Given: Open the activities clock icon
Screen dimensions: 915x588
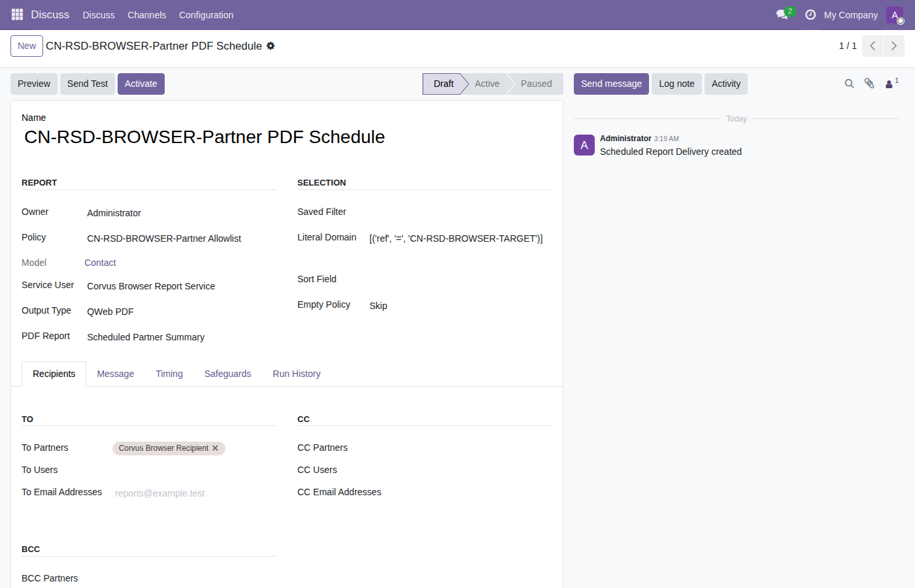Looking at the screenshot, I should [810, 14].
